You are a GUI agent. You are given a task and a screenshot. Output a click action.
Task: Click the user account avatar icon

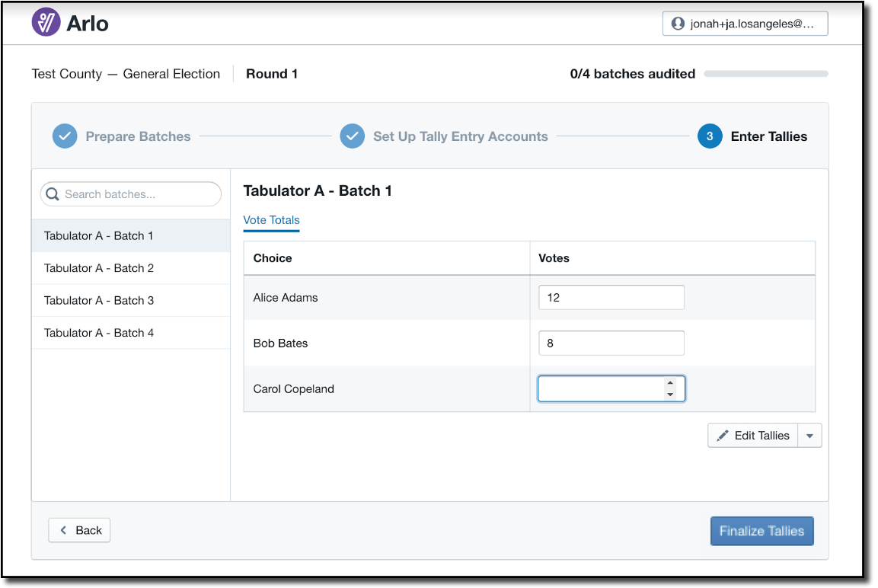click(677, 24)
